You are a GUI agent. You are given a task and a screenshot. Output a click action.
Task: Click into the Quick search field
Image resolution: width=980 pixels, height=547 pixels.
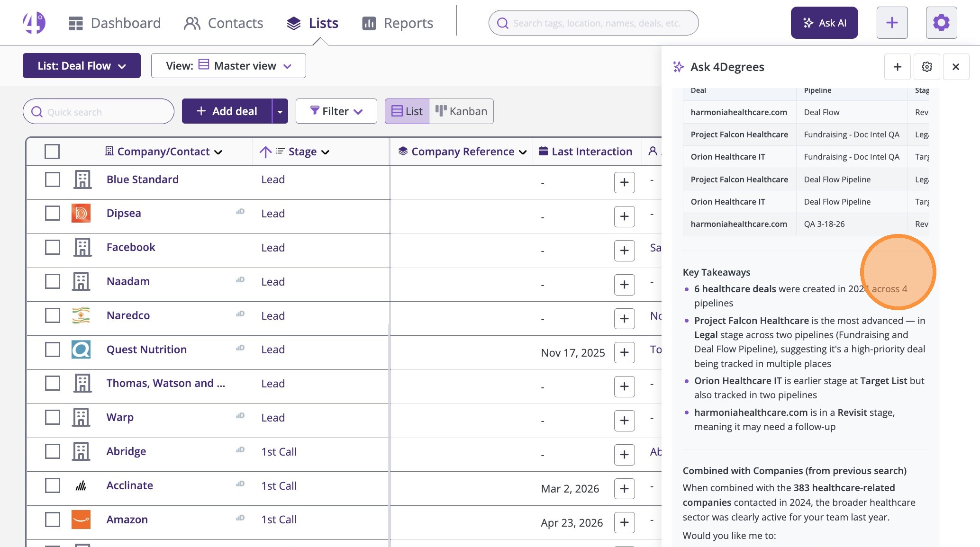[99, 112]
